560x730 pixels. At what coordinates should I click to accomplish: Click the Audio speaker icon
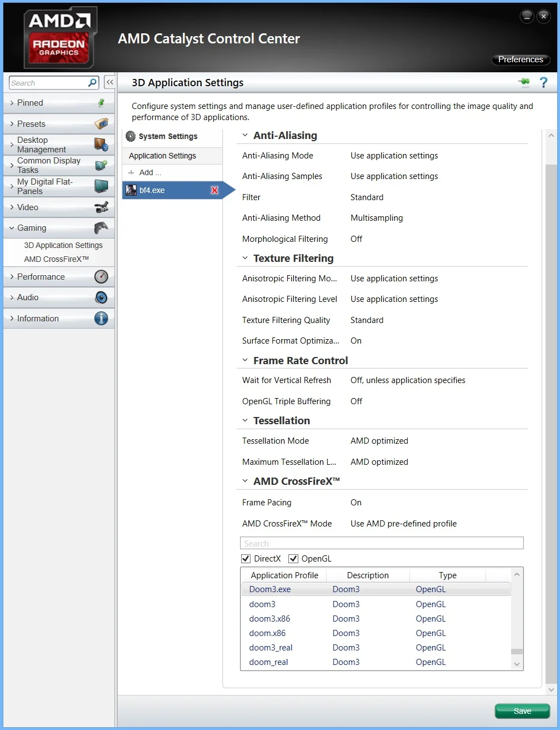pos(101,297)
